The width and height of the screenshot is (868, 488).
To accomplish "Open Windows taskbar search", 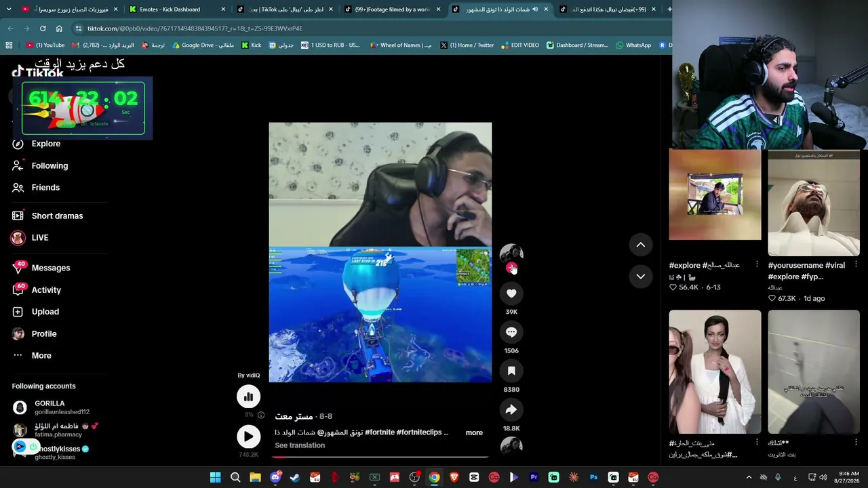I will pos(235,477).
